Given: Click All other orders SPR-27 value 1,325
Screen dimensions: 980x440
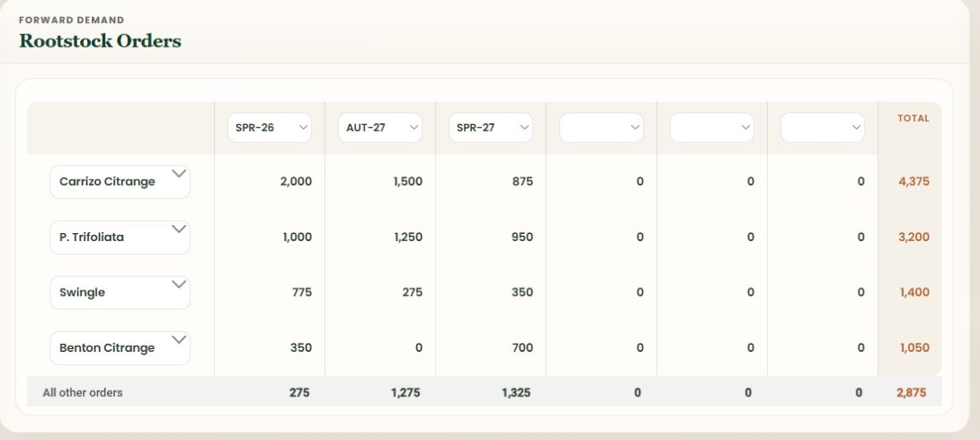Looking at the screenshot, I should pos(516,393).
